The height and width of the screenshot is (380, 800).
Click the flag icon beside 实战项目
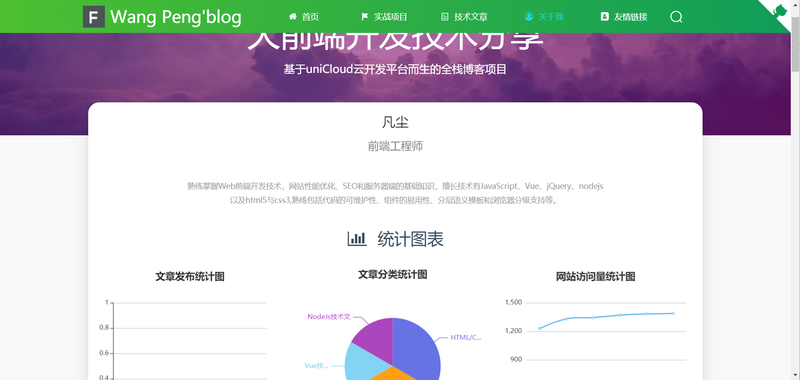364,17
